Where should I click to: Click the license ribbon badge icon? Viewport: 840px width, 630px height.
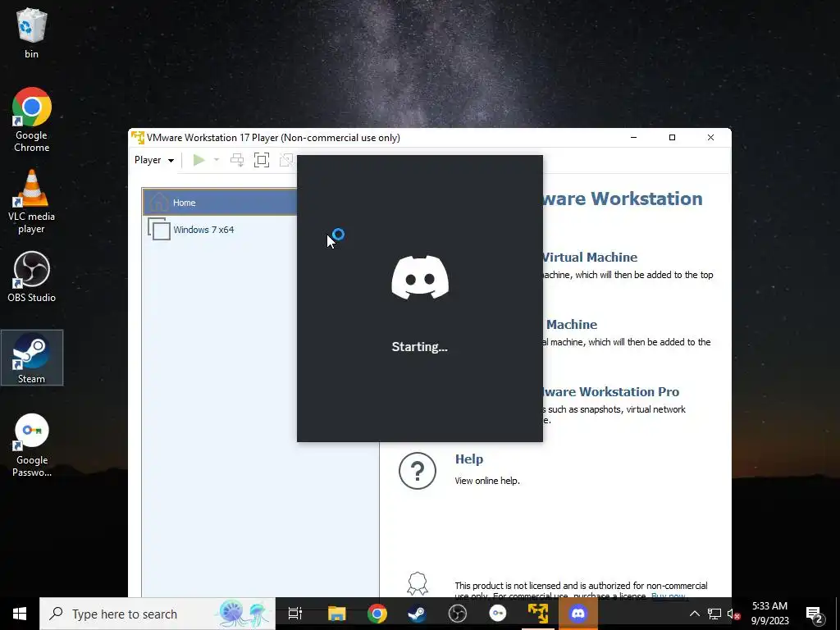[418, 583]
